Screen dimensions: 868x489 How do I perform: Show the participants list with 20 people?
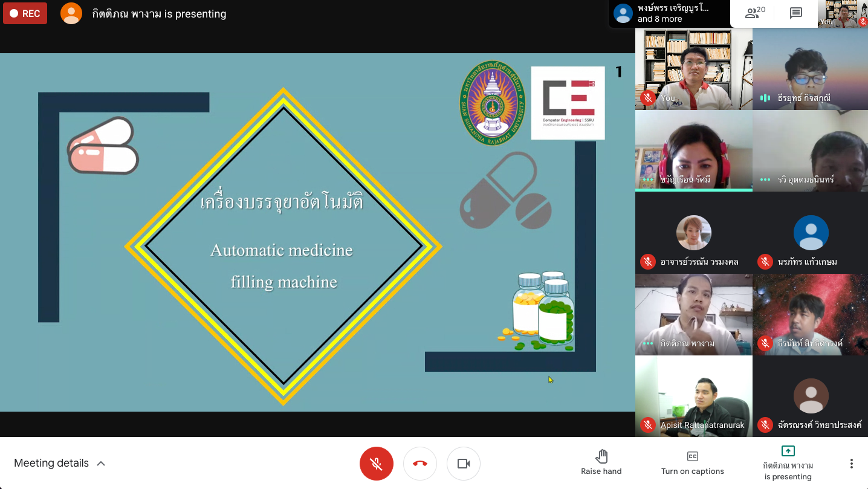point(755,13)
